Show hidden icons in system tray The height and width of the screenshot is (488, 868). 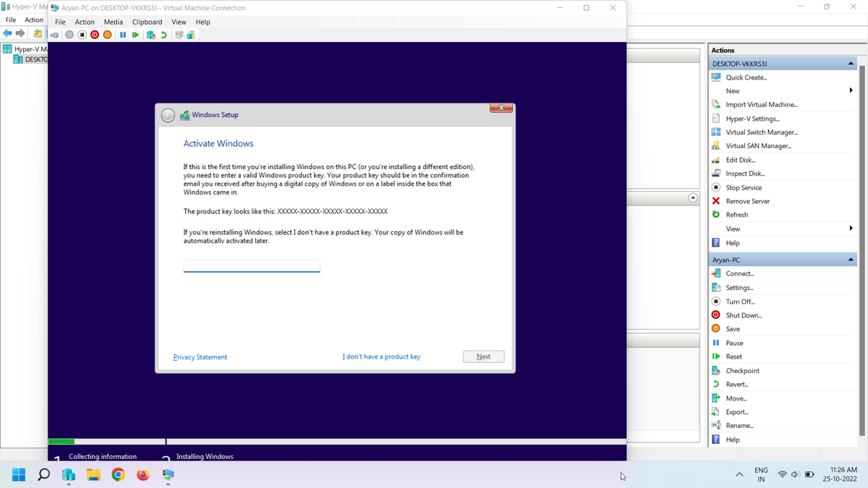click(x=739, y=475)
